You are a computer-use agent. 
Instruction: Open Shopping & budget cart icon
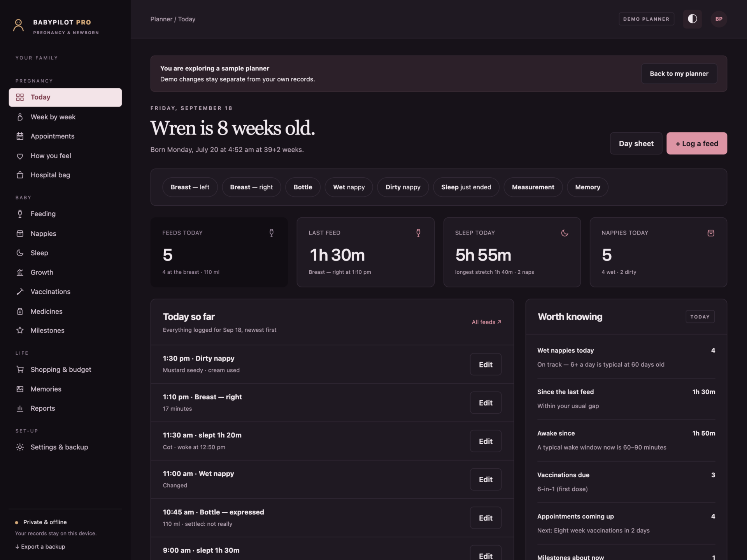click(20, 369)
